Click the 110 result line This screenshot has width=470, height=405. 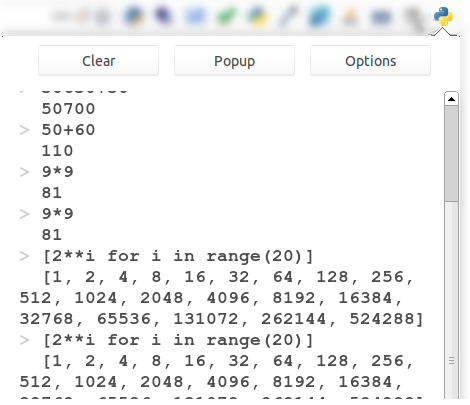coord(57,151)
